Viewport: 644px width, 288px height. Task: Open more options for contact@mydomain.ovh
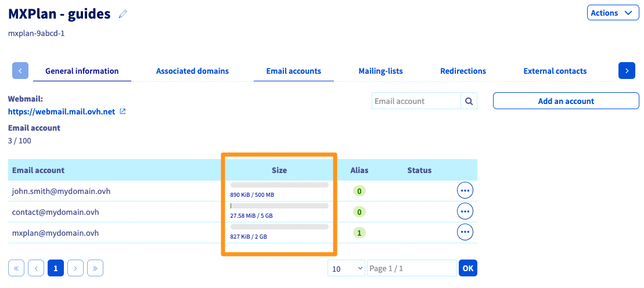coord(465,211)
